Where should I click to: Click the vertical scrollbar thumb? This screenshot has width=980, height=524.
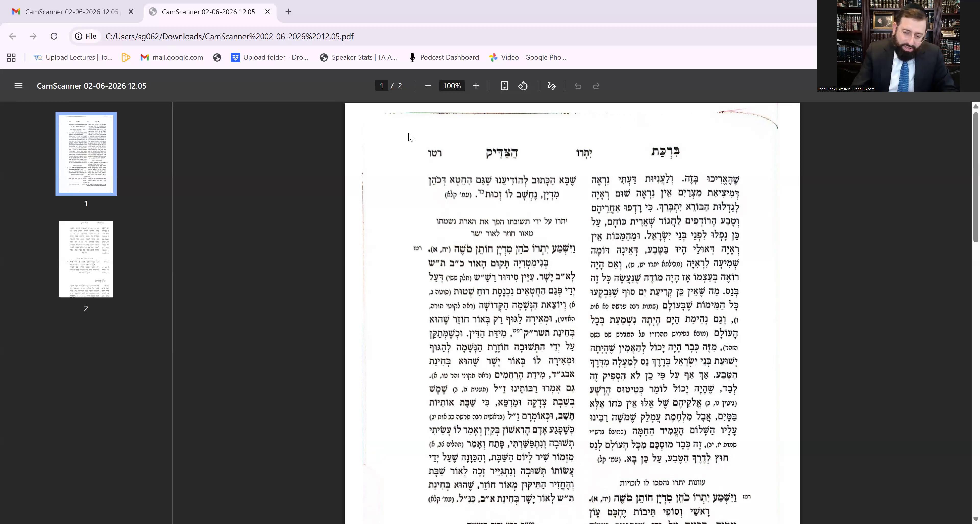976,177
